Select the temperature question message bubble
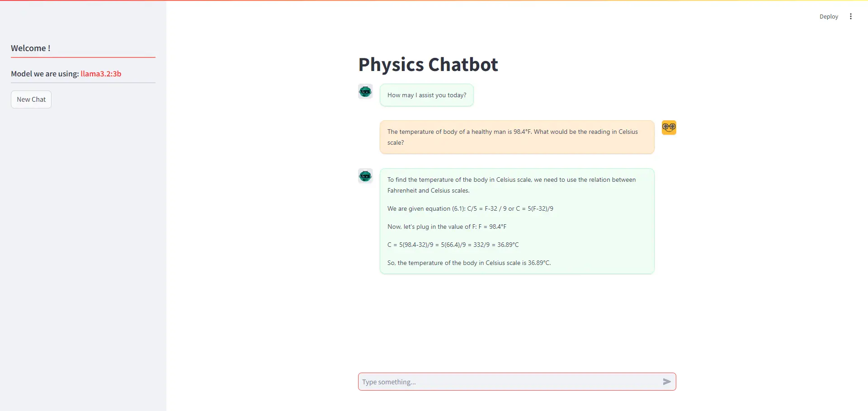 coord(517,137)
